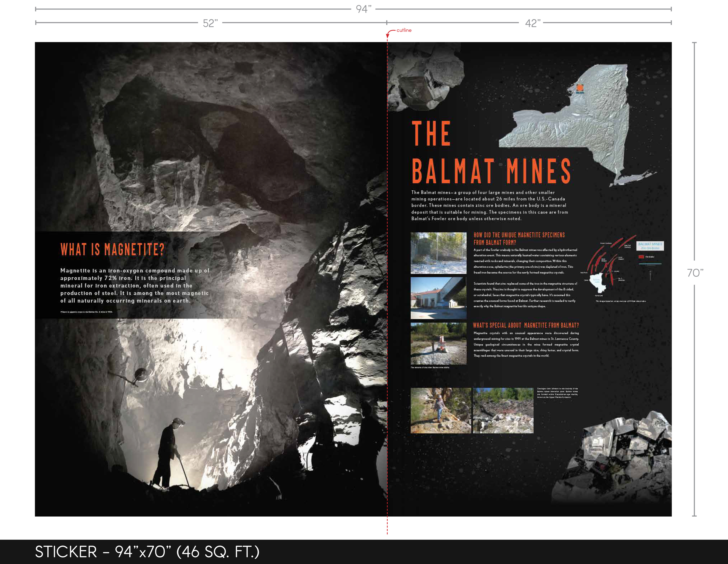This screenshot has height=564, width=728.
Task: Click the "WHAT IS MAGNETITE?" heading
Action: tap(112, 250)
